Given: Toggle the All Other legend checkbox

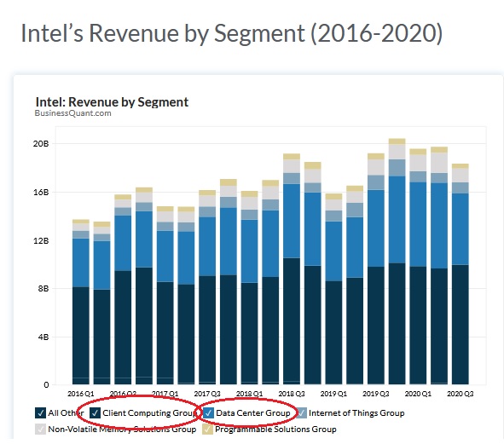Looking at the screenshot, I should [x=40, y=413].
